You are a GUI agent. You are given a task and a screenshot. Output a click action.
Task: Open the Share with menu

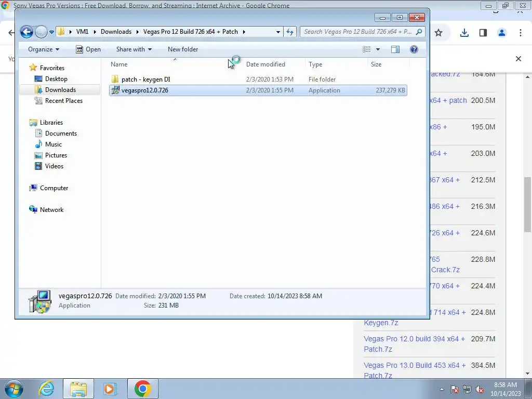[x=134, y=49]
